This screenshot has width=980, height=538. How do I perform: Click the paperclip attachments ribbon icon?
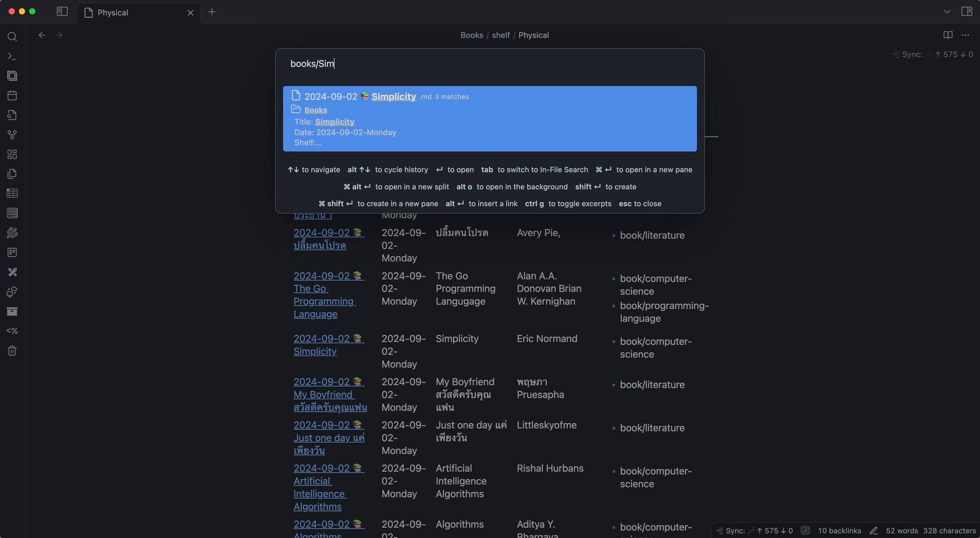tap(12, 233)
